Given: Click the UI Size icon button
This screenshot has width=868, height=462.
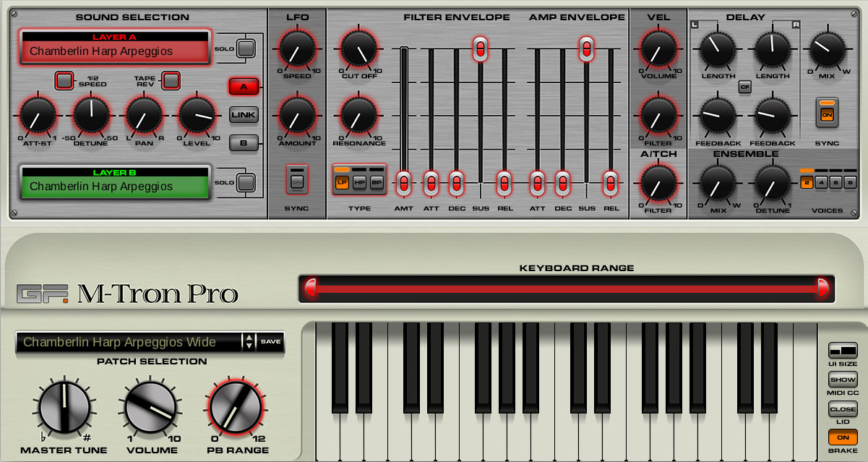Looking at the screenshot, I should [x=842, y=351].
